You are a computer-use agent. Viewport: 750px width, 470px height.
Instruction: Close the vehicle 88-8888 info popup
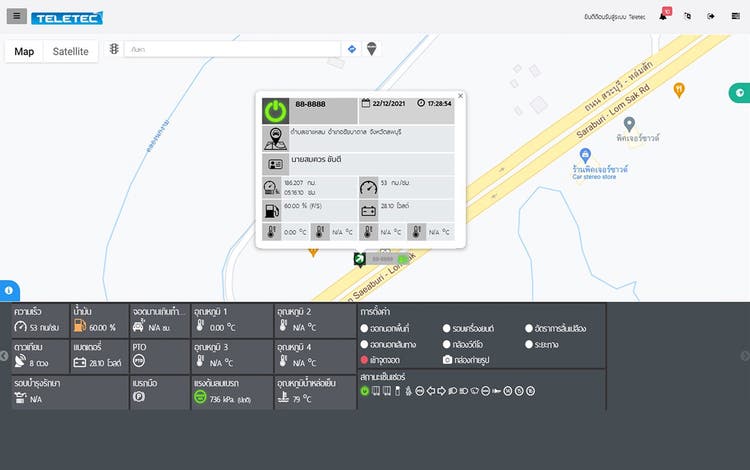tap(461, 96)
